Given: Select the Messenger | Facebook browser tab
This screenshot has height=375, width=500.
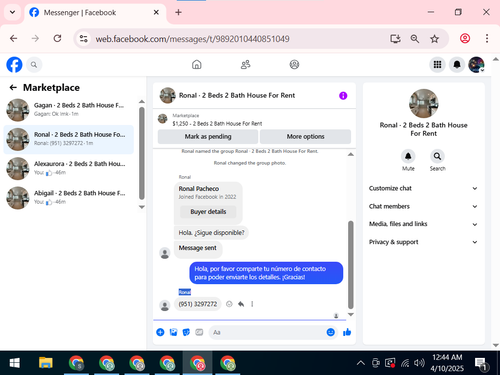Looking at the screenshot, I should [x=95, y=13].
